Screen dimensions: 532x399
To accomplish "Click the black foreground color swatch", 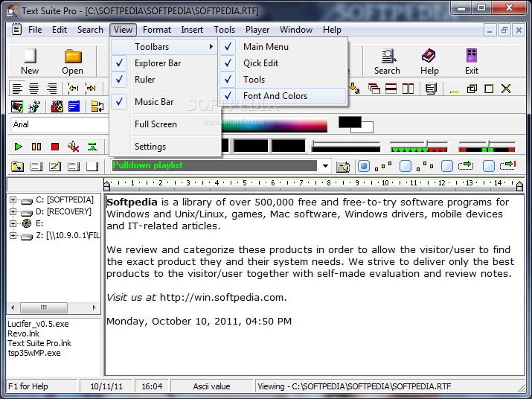I will click(350, 122).
